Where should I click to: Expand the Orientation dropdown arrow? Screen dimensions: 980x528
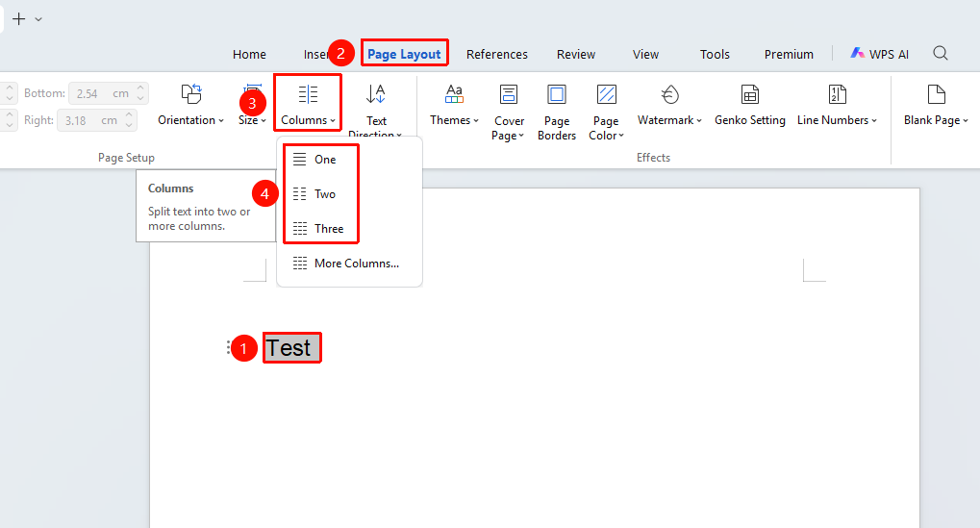tap(221, 121)
